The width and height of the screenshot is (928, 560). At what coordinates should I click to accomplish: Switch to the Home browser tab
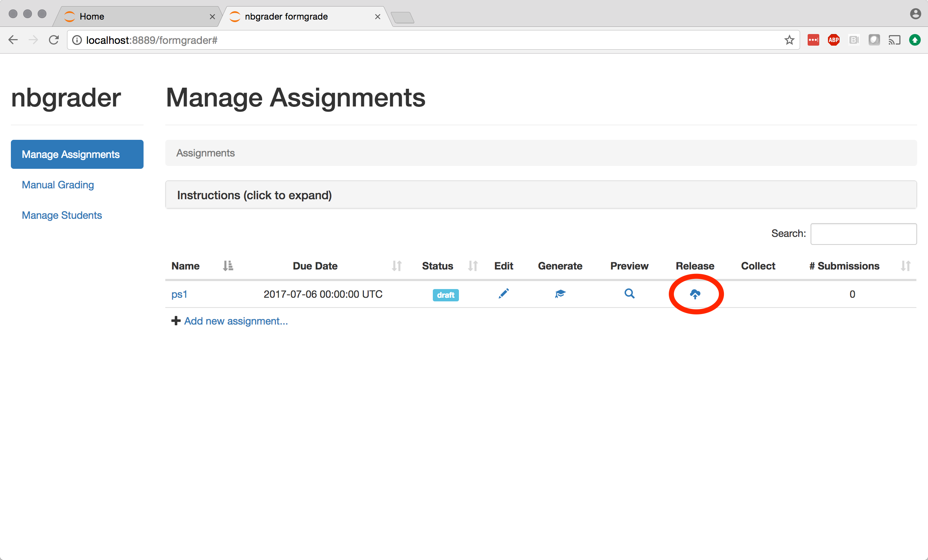point(92,16)
